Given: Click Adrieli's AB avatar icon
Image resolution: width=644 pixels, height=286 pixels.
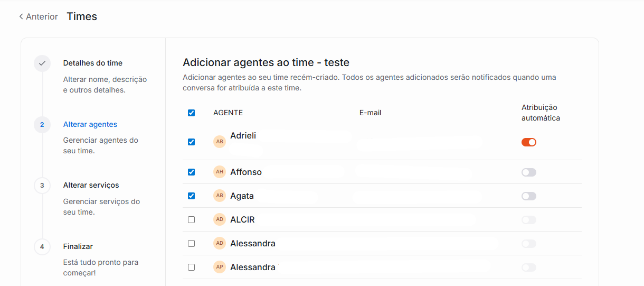Looking at the screenshot, I should pos(220,142).
